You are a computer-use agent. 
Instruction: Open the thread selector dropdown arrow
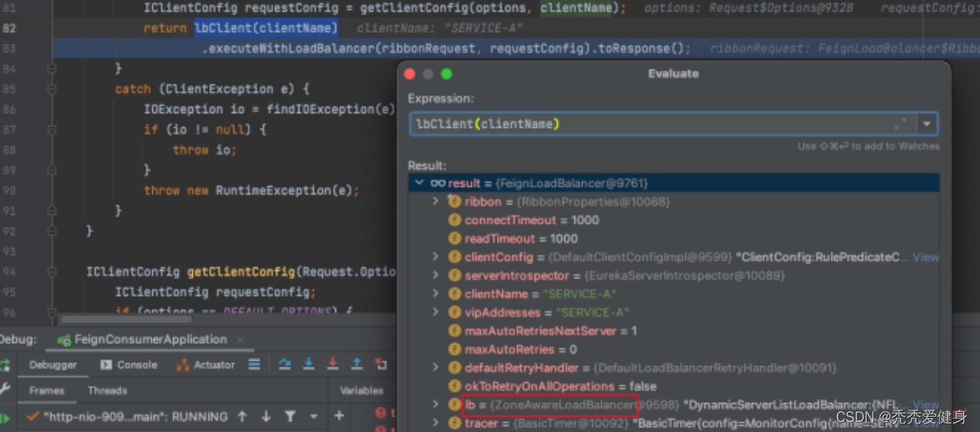point(314,417)
